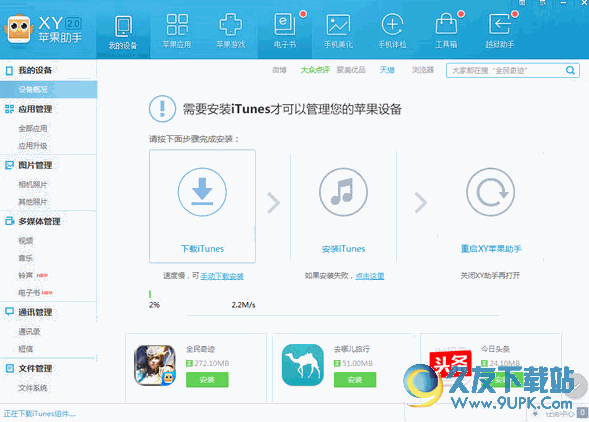Install the 全民奇迹 app

click(x=207, y=380)
